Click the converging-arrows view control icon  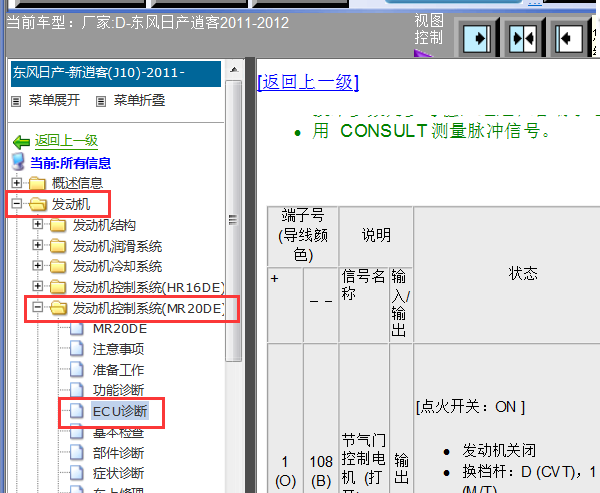(523, 38)
